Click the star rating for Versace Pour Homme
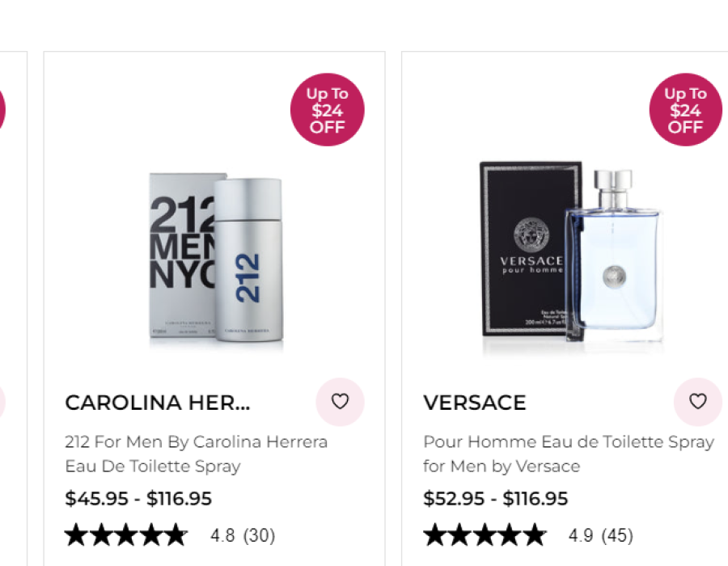 pyautogui.click(x=484, y=535)
